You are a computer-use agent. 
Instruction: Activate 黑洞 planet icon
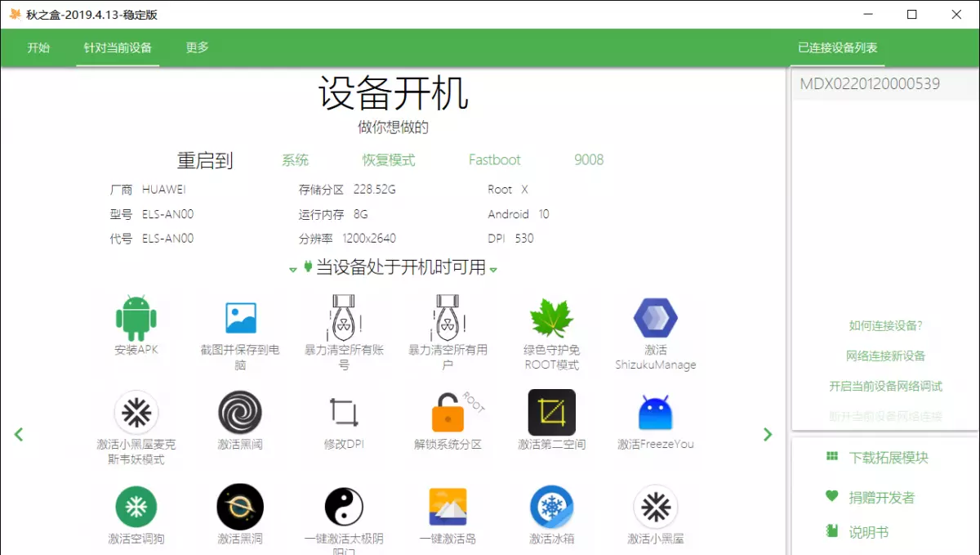click(x=240, y=507)
